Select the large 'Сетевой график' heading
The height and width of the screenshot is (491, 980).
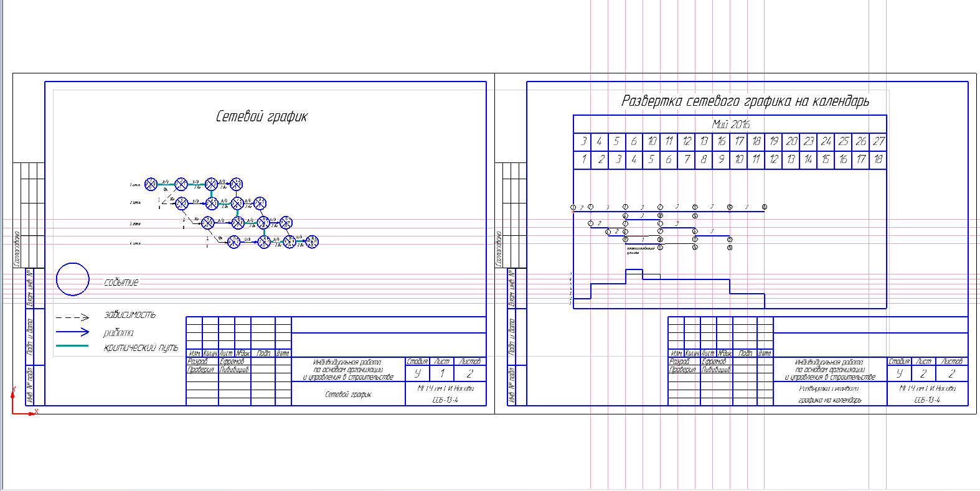(x=261, y=116)
